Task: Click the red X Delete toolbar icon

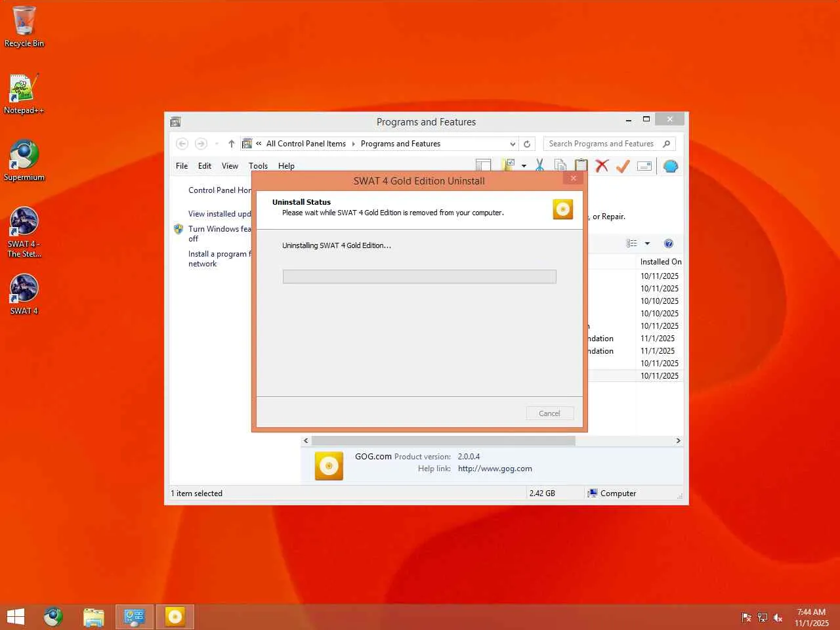Action: click(602, 165)
